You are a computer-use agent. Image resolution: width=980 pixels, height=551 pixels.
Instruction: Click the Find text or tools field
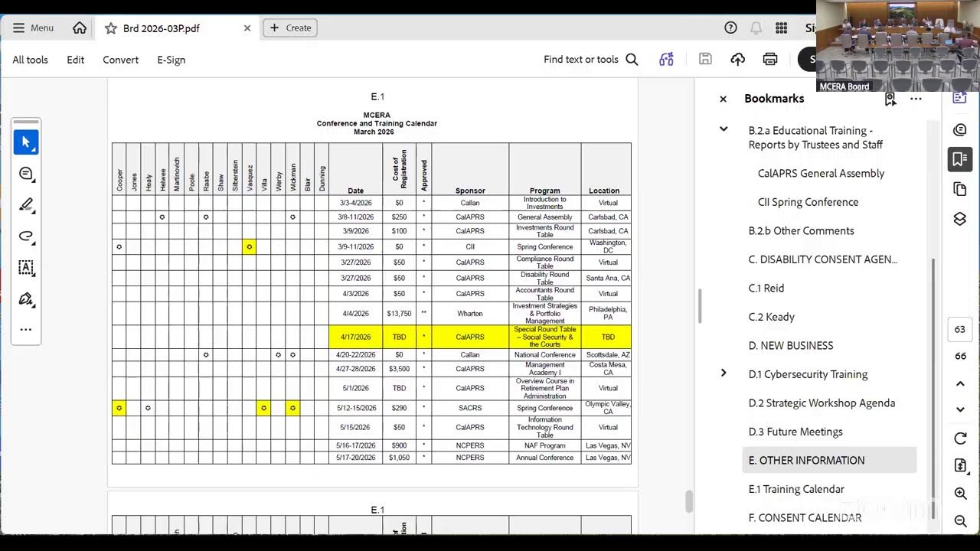(x=581, y=60)
